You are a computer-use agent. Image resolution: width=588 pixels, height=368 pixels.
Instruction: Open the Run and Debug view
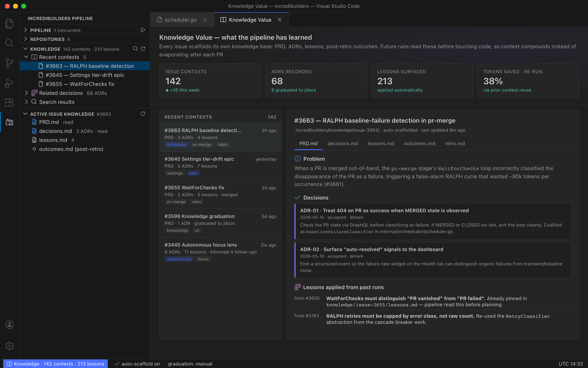tap(9, 83)
